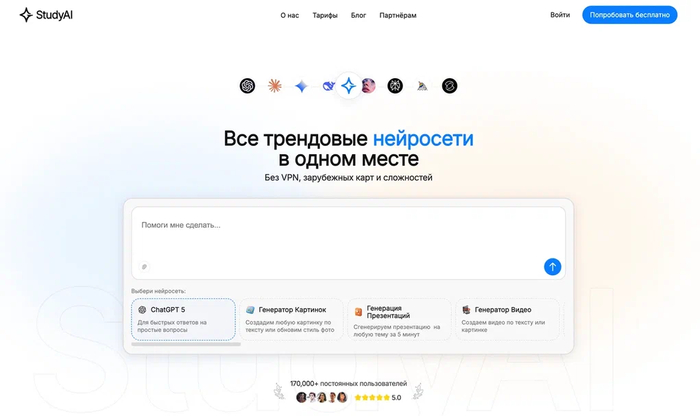Select the ChatGPT swirl icon in carousel
The image size is (700, 416).
pyautogui.click(x=247, y=86)
